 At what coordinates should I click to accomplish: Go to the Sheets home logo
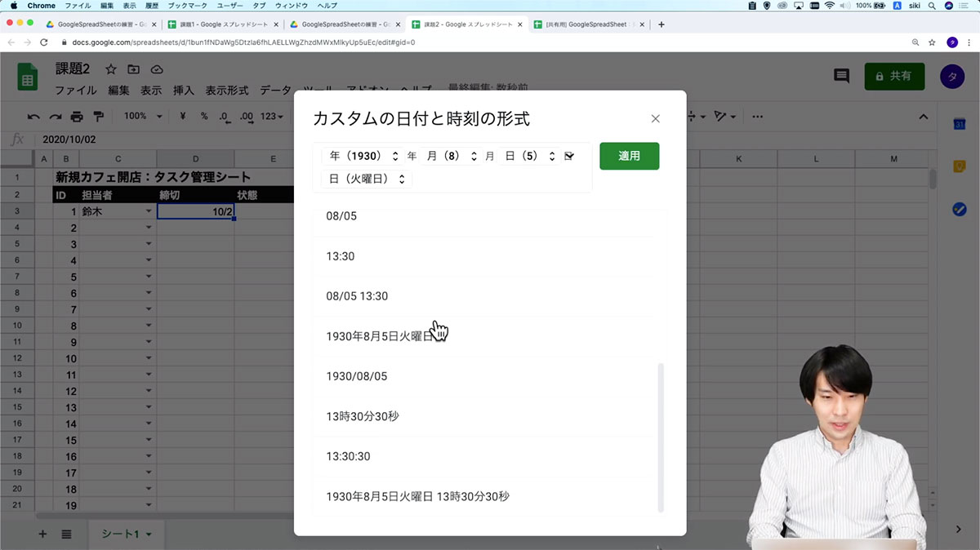pyautogui.click(x=28, y=76)
